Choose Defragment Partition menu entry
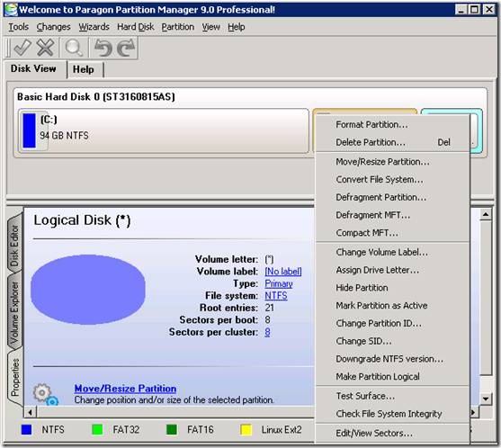 [393, 198]
